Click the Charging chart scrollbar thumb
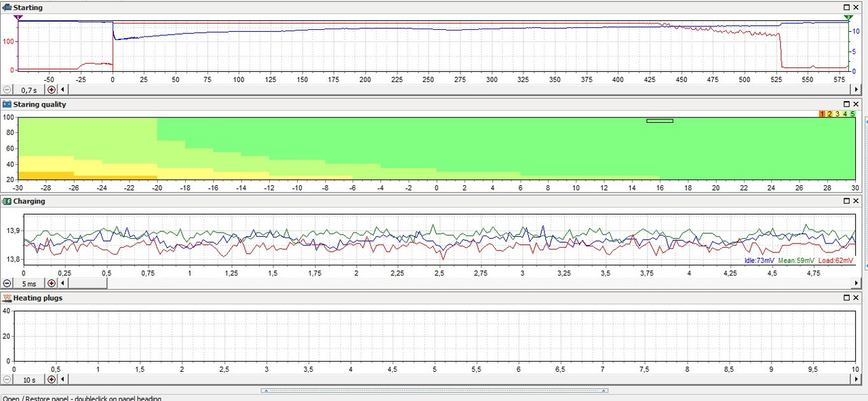 [87, 284]
